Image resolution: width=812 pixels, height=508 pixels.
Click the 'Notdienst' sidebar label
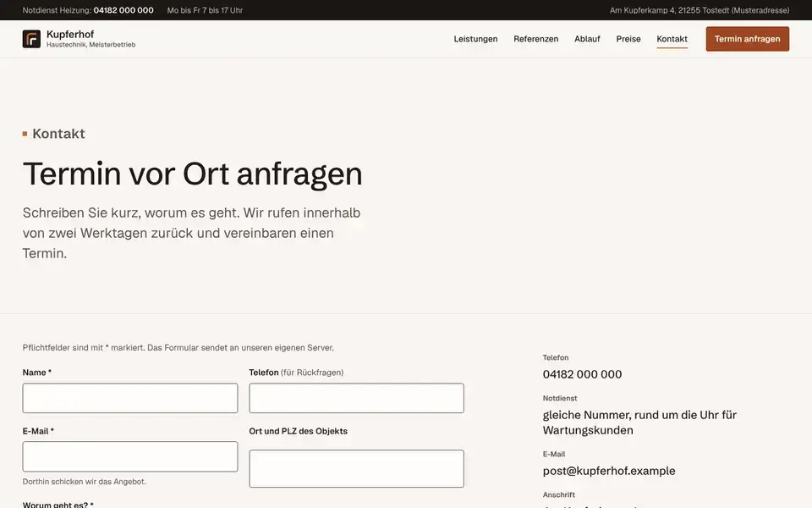(560, 399)
